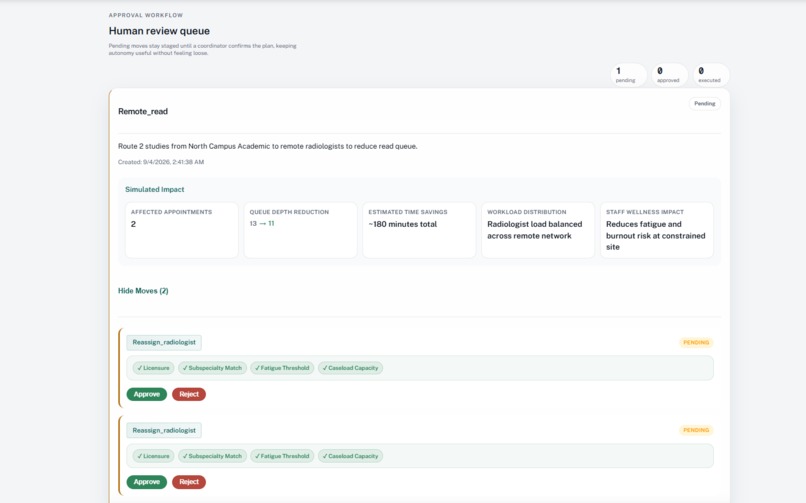Collapse the Hide Moves (2) section
Screen dimensions: 806x503
[143, 291]
